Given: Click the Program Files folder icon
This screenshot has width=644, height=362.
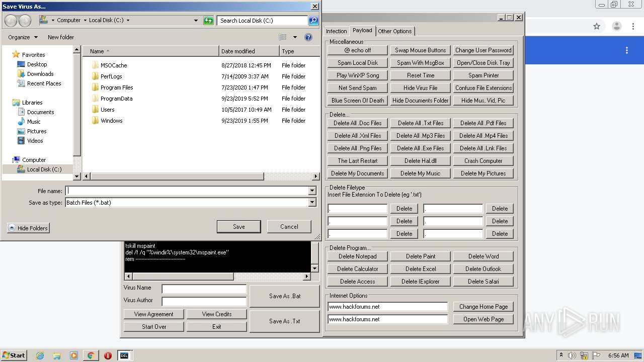Looking at the screenshot, I should (x=96, y=87).
